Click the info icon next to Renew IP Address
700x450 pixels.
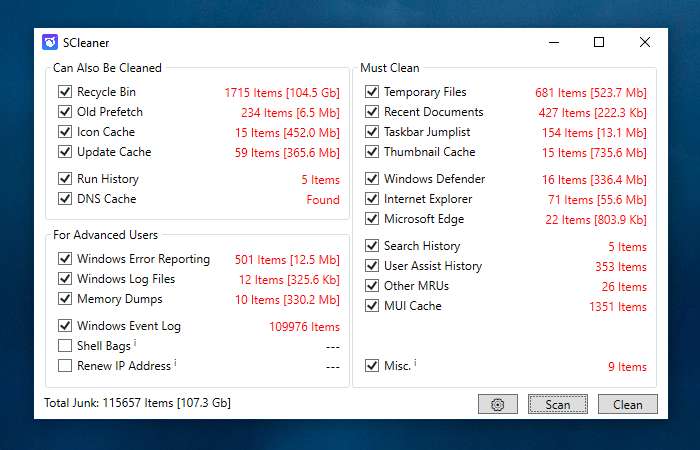(x=175, y=362)
